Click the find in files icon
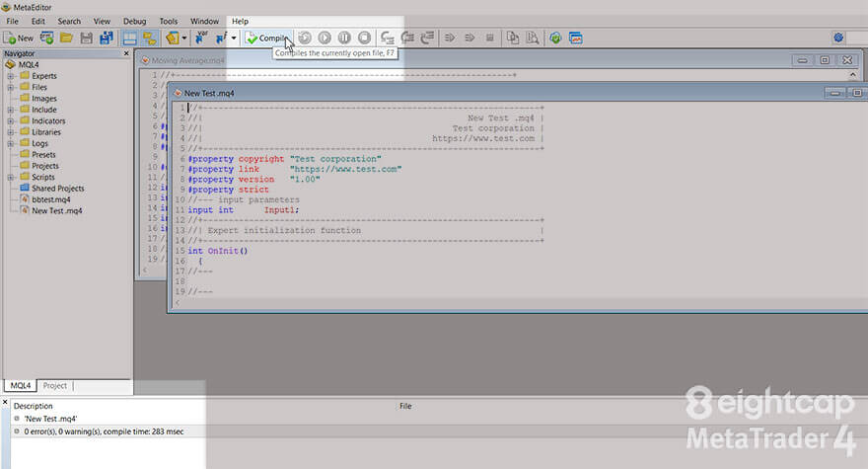 (x=533, y=38)
